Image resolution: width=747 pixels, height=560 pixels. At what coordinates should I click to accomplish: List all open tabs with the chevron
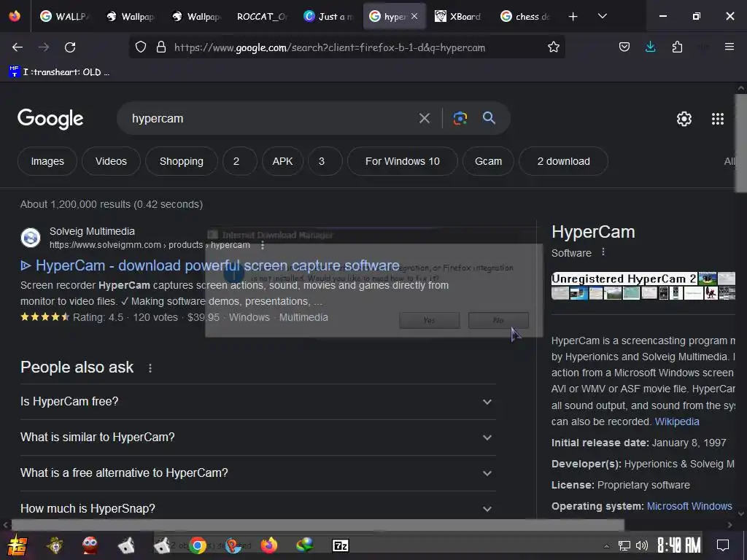coord(602,16)
